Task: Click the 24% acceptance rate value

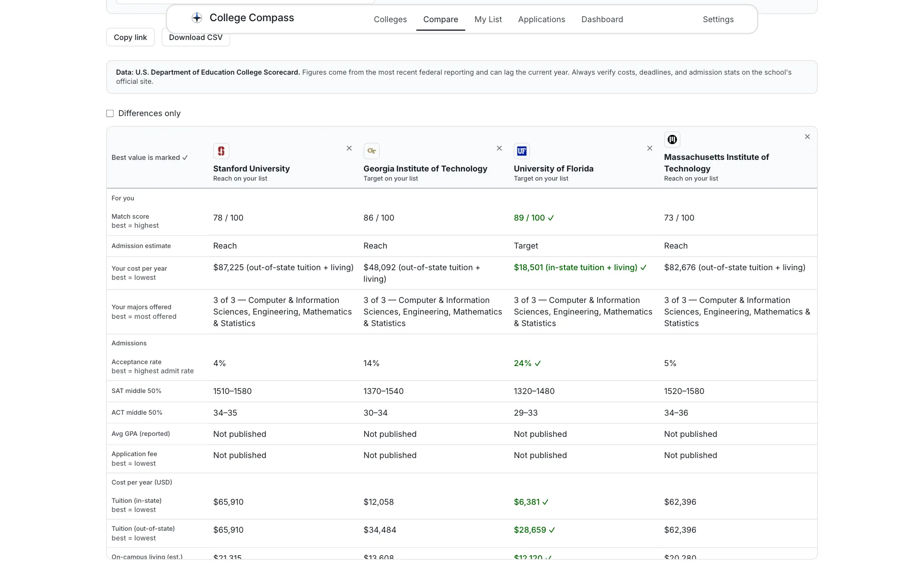Action: pos(527,363)
